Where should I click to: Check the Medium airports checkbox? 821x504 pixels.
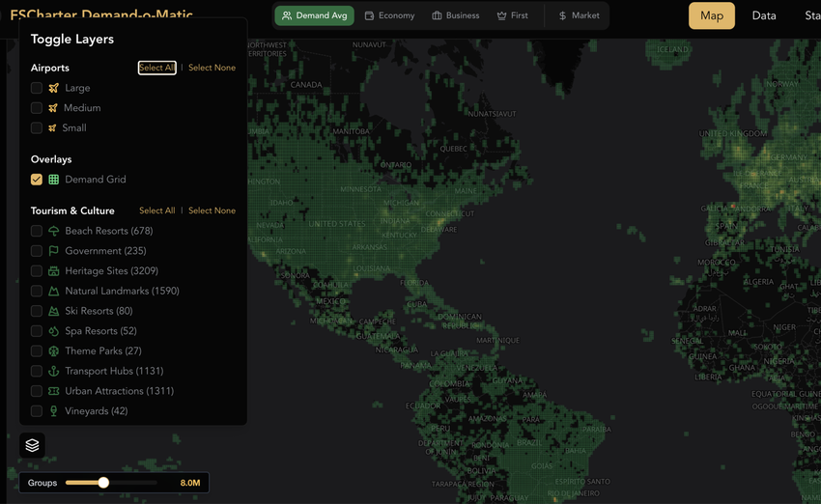(37, 108)
